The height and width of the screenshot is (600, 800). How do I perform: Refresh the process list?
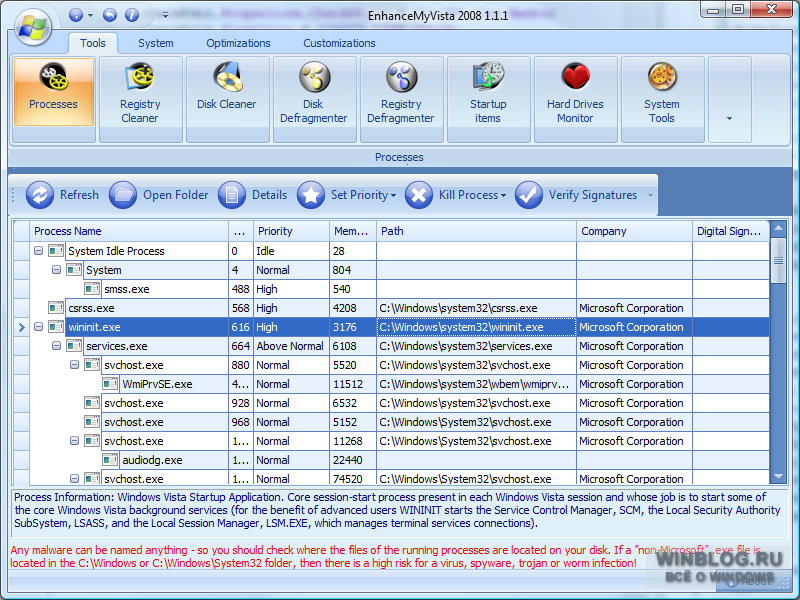point(62,195)
